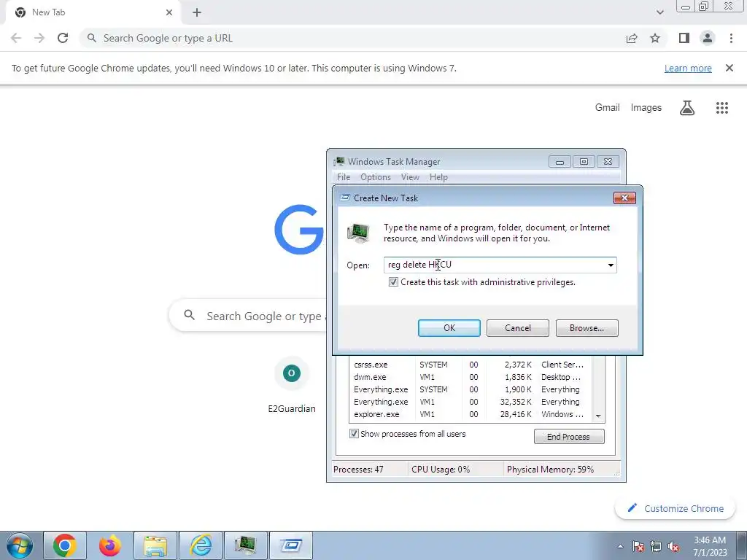Expand the Open combo box dropdown
Image resolution: width=747 pixels, height=560 pixels.
(611, 265)
